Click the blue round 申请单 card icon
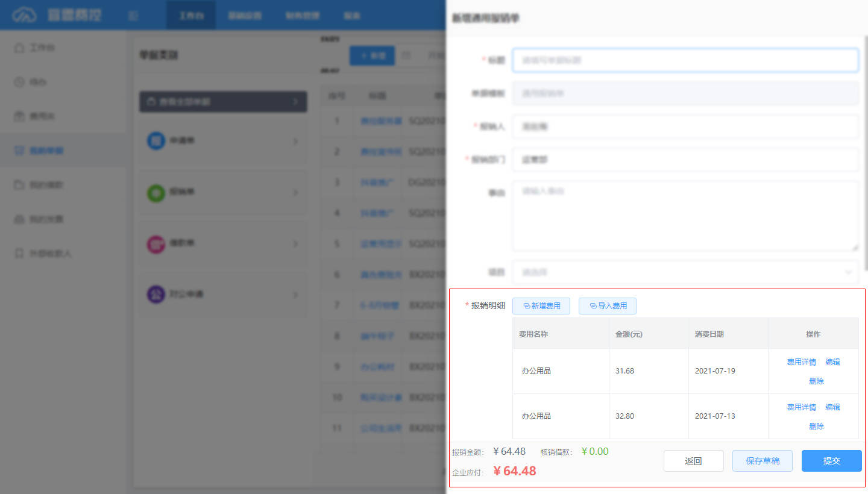868x494 pixels. pos(156,141)
